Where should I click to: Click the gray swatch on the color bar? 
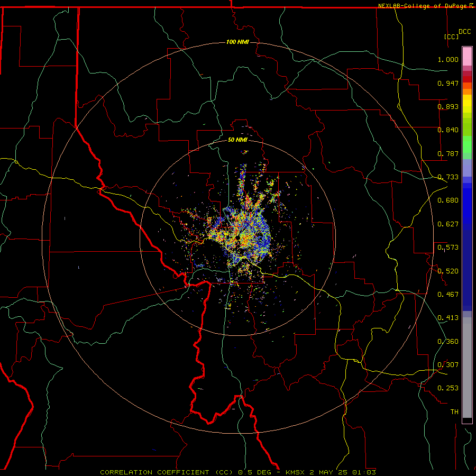click(x=467, y=368)
